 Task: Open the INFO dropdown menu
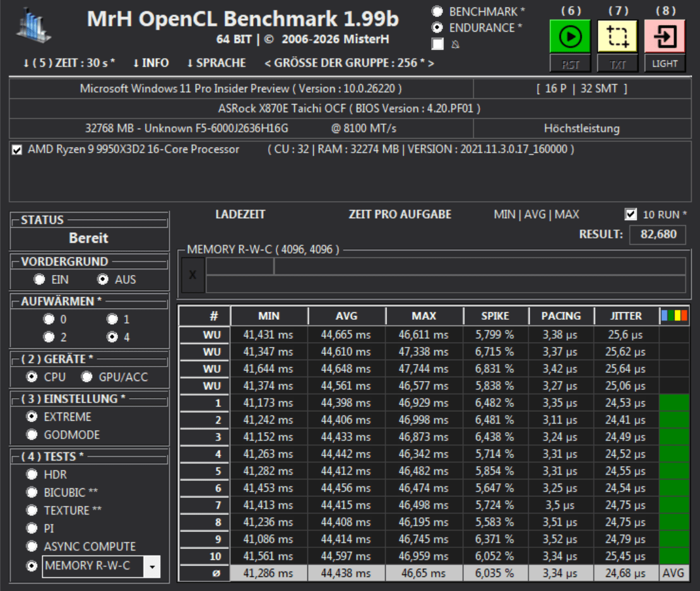(151, 63)
